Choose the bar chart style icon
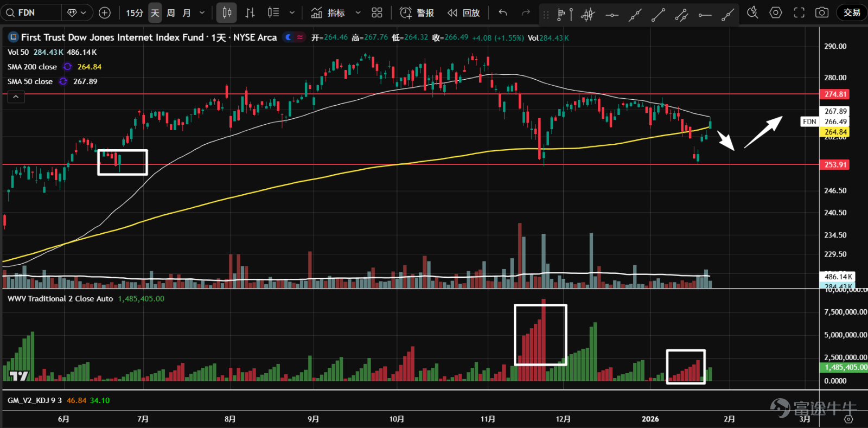This screenshot has width=868, height=428. pos(250,12)
